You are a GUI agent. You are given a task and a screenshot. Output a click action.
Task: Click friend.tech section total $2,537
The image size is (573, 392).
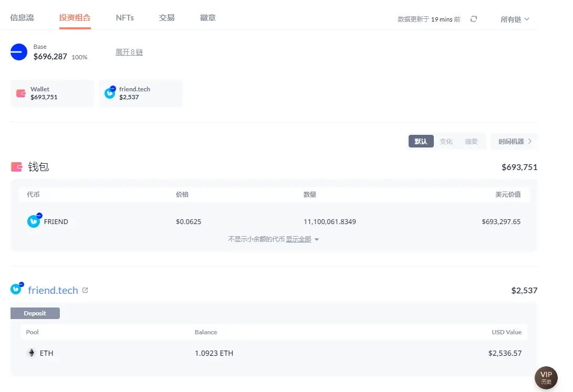pos(524,291)
